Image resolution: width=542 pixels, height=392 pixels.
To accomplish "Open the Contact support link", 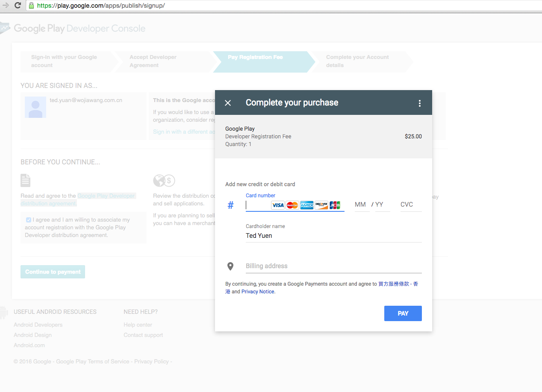I will (x=143, y=335).
